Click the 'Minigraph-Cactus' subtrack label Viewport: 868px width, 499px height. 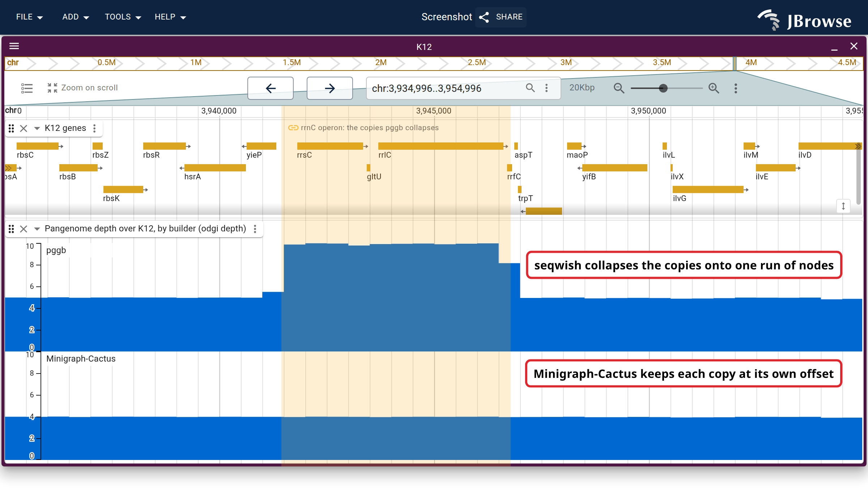click(81, 359)
